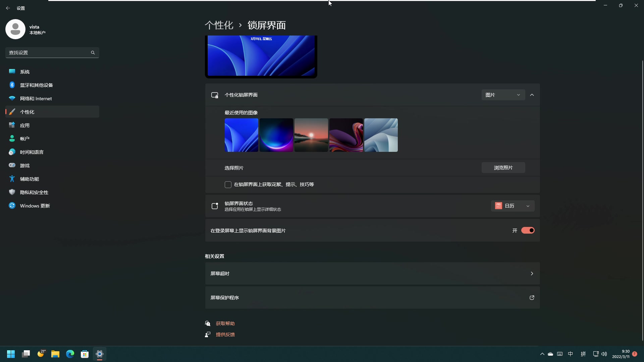Open 应用 settings category
The height and width of the screenshot is (362, 644).
52,125
